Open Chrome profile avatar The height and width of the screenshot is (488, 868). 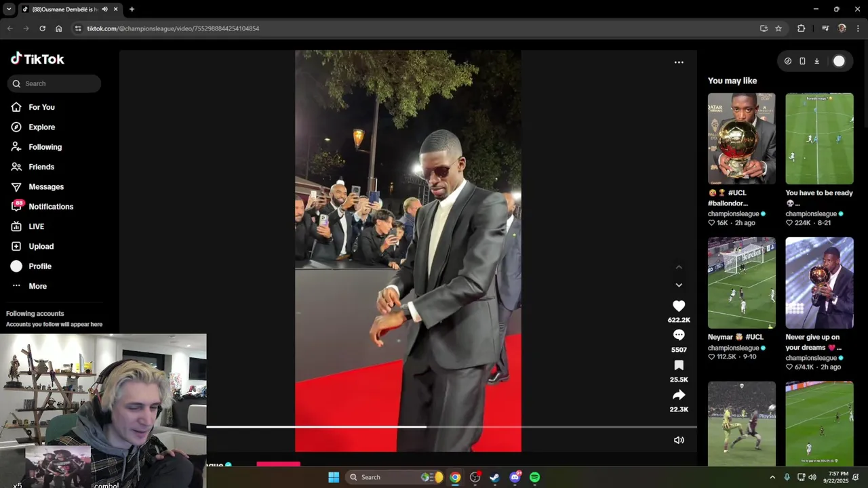[x=842, y=28]
